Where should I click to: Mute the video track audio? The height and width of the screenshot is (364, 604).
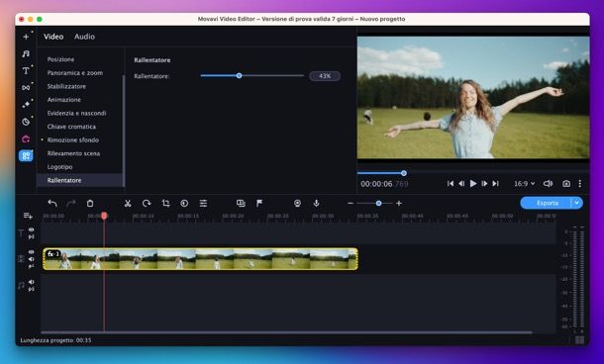click(x=32, y=259)
